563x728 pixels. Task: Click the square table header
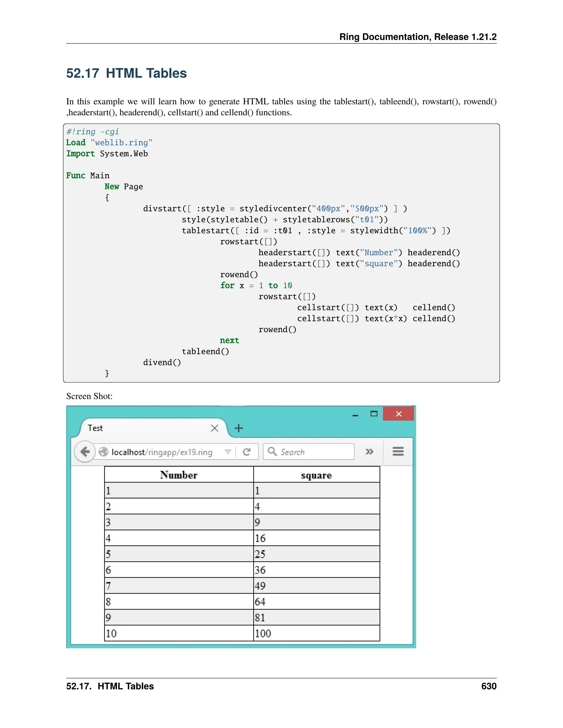pos(316,475)
